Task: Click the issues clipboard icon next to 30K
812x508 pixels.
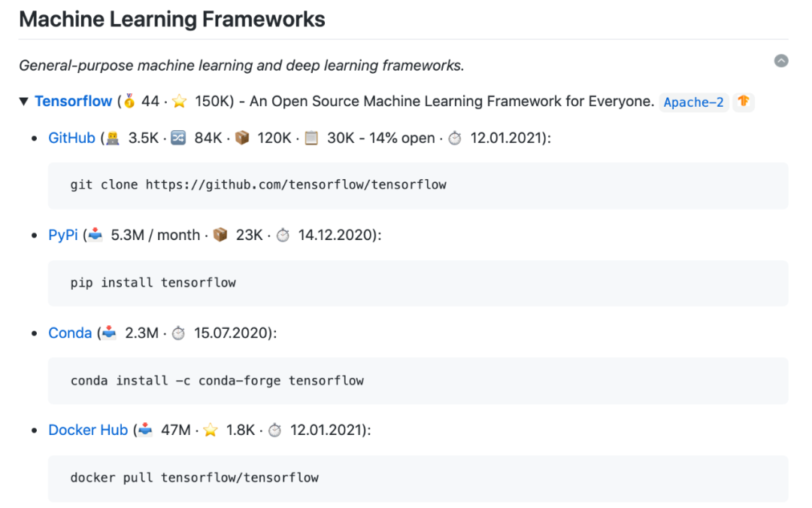Action: coord(311,138)
